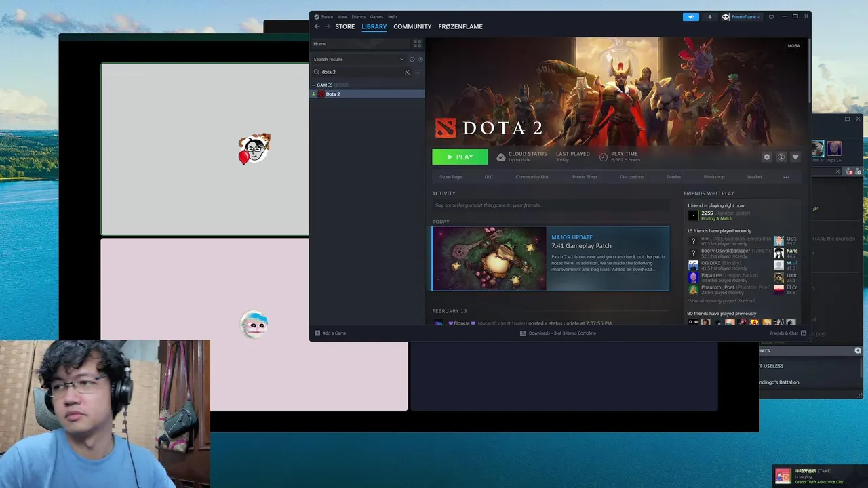
Task: Open the Help menu
Action: click(393, 16)
